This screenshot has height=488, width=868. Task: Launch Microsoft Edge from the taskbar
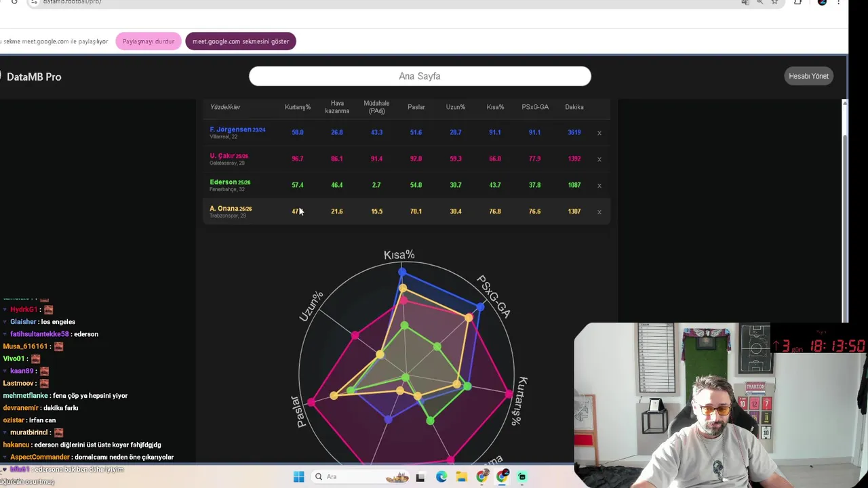(x=441, y=477)
